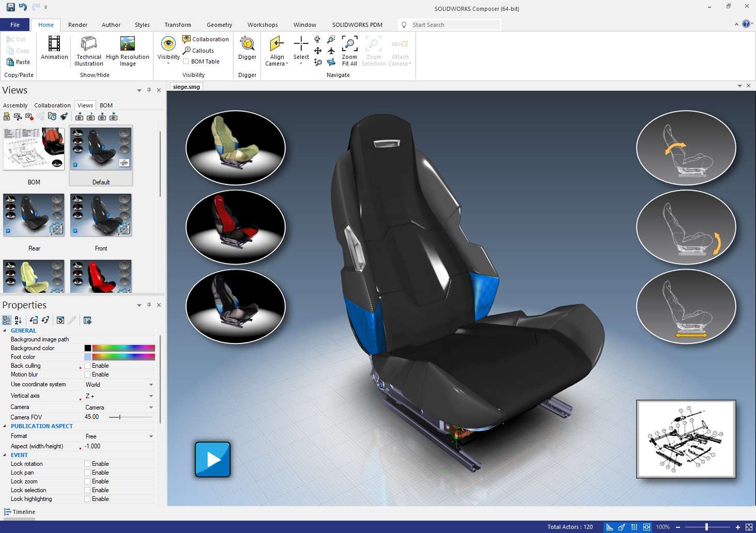The image size is (756, 533).
Task: Enable the Lock rotation checkbox
Action: pos(87,464)
